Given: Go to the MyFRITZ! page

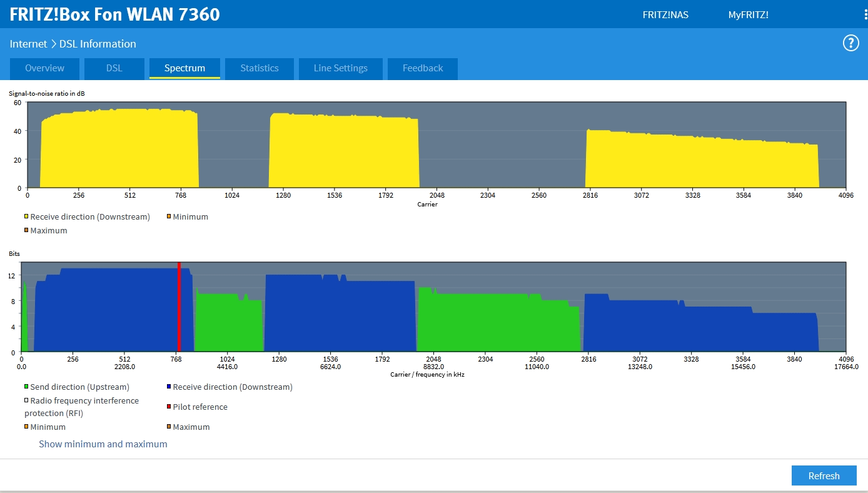Looking at the screenshot, I should (x=748, y=14).
